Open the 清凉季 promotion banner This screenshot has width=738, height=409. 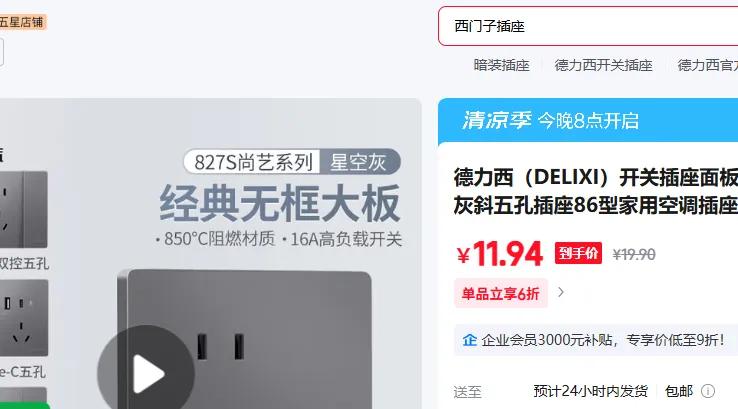tap(588, 120)
